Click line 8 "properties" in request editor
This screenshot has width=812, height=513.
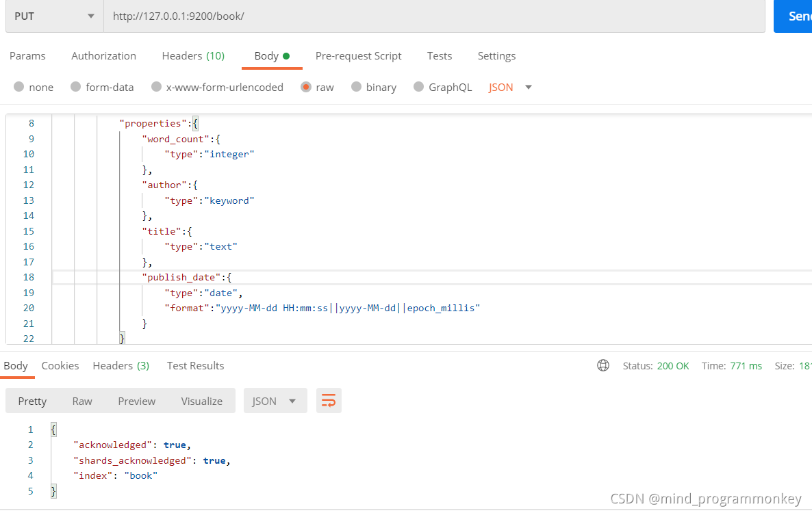tap(158, 124)
